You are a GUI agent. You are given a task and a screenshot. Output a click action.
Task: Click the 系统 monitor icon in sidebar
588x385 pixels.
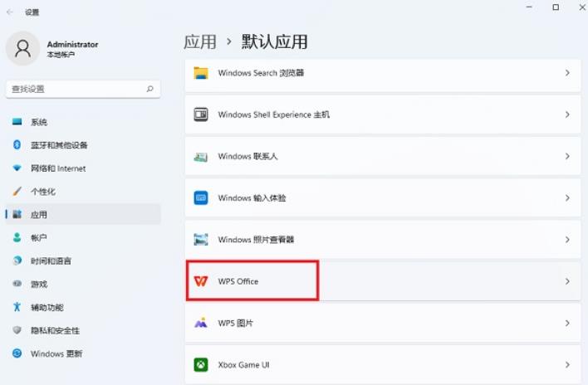17,122
